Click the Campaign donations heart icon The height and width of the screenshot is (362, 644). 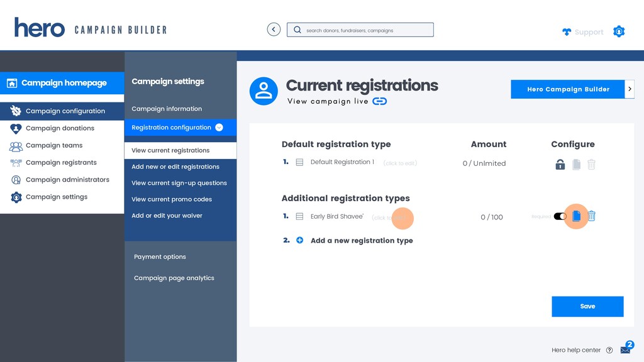[x=16, y=128]
